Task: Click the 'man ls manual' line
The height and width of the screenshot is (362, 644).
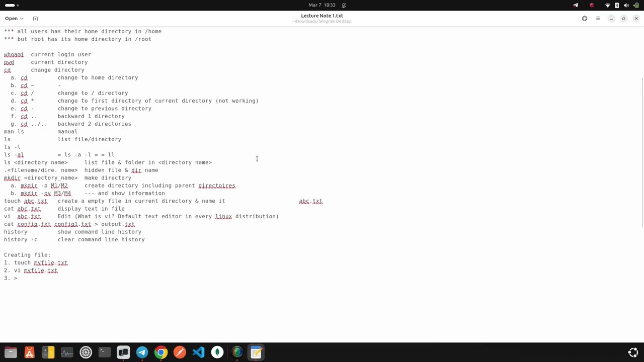Action: point(41,132)
